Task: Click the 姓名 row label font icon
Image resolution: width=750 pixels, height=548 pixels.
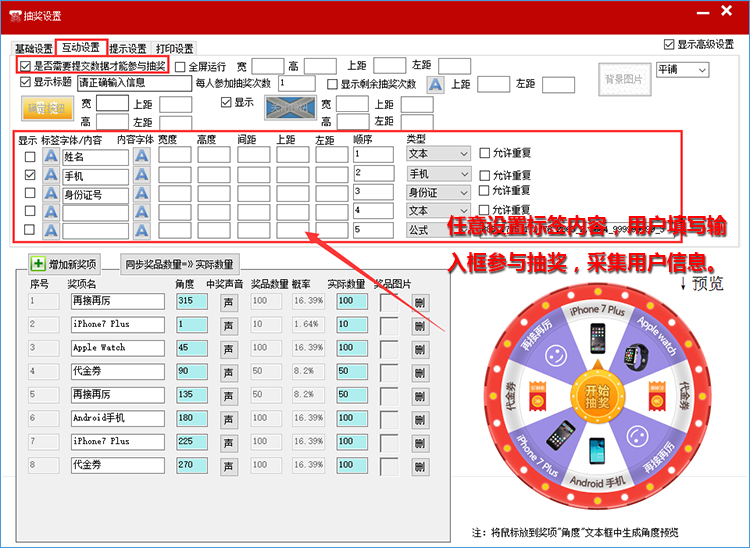Action: click(50, 156)
